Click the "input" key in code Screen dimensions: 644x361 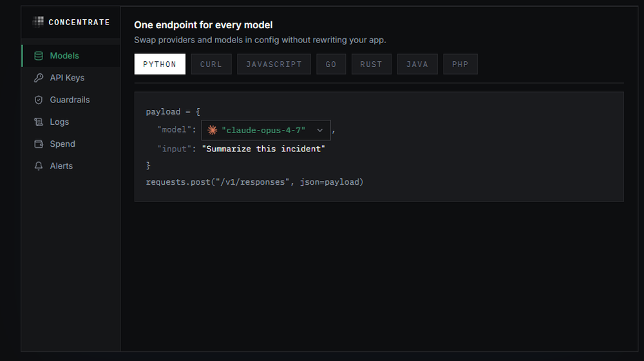174,149
